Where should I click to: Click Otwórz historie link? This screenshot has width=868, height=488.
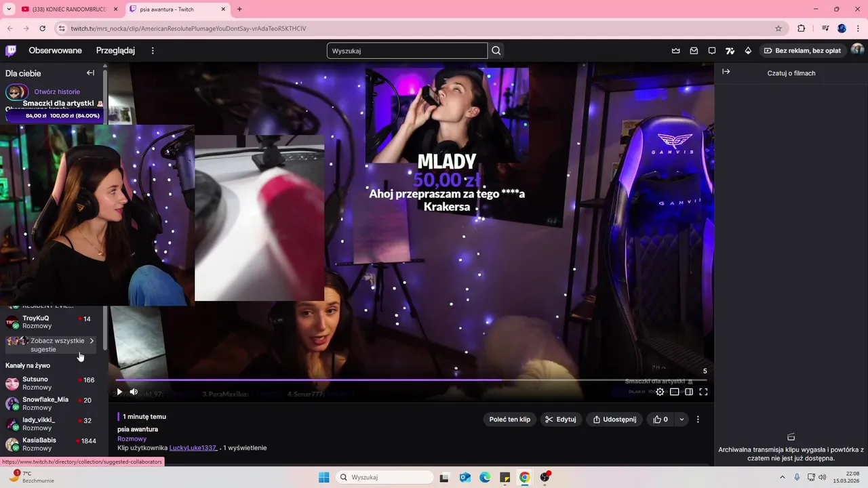click(57, 91)
